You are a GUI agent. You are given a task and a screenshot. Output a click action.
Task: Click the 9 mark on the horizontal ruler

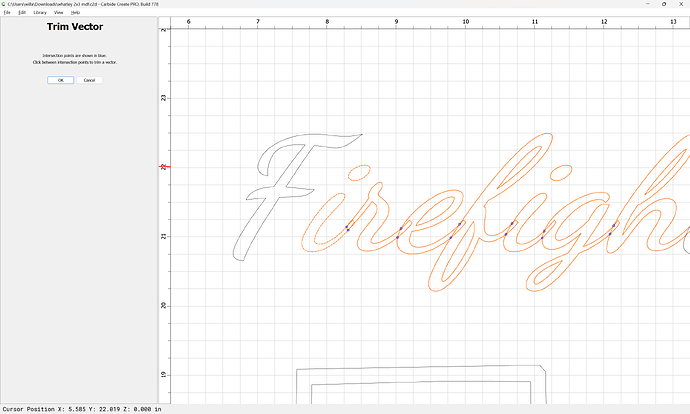click(x=396, y=21)
